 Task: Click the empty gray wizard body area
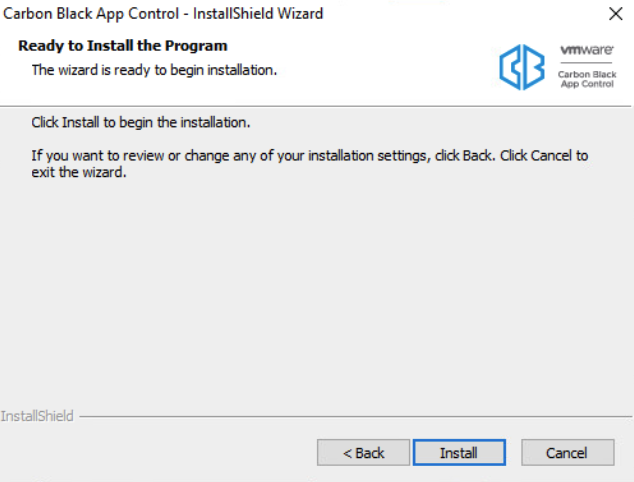coord(315,291)
